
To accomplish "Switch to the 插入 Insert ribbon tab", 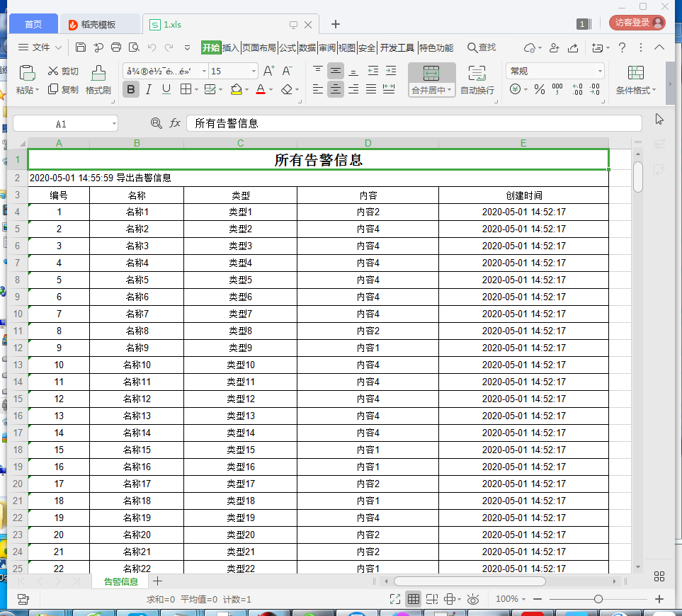I will point(231,47).
